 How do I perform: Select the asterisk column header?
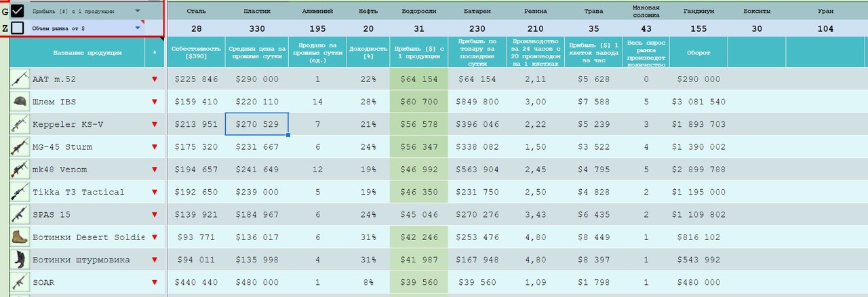[x=155, y=52]
